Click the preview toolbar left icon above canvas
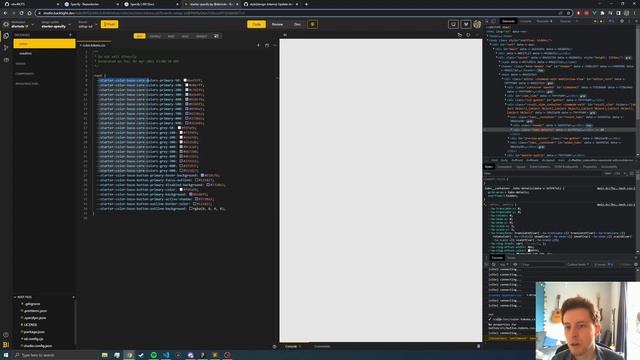This screenshot has height=360, width=640. (460, 35)
